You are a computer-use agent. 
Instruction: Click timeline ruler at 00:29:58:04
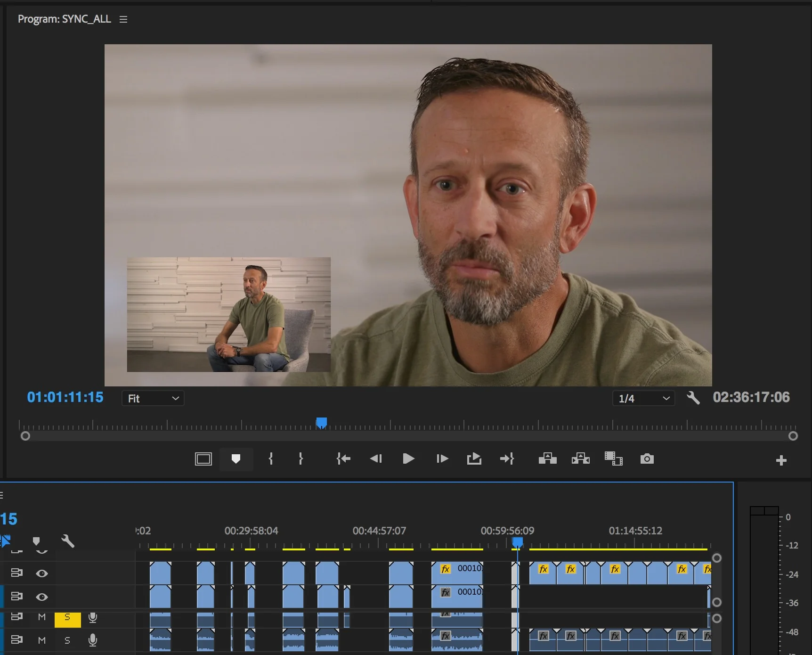pyautogui.click(x=251, y=531)
